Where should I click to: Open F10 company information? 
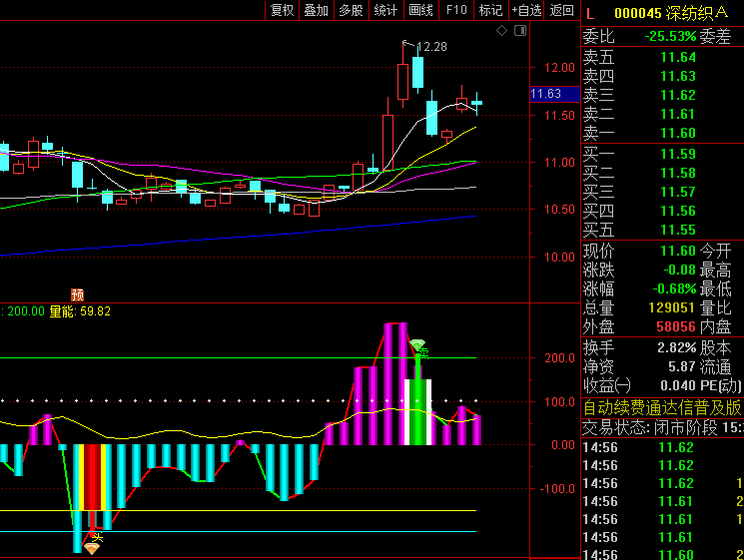456,10
